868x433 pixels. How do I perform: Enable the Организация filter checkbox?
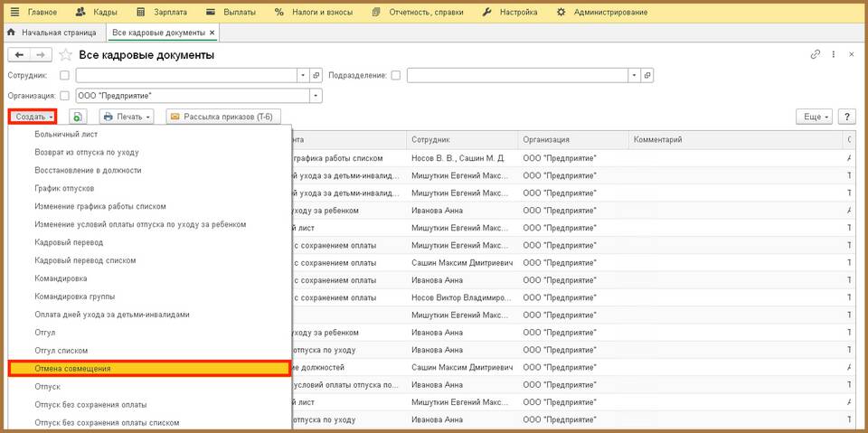point(65,96)
